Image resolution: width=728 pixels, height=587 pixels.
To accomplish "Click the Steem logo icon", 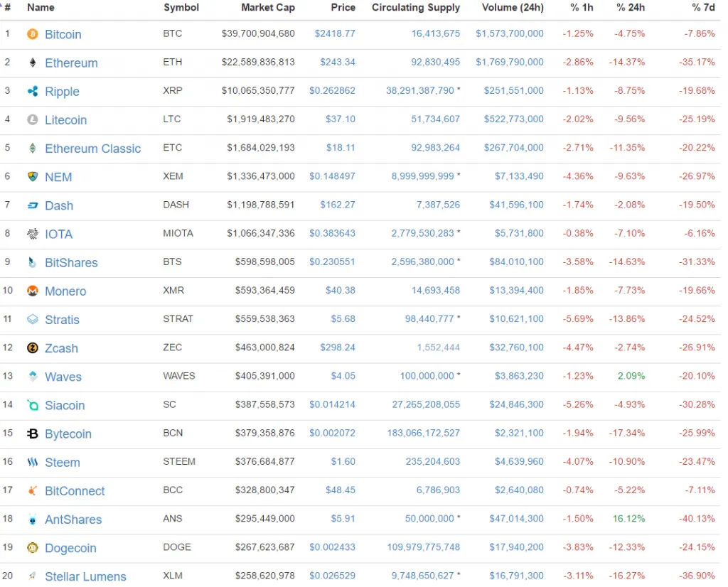I will (33, 462).
